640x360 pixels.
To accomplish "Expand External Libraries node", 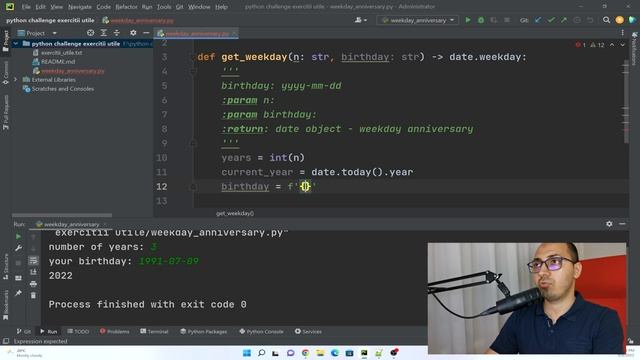I will 16,80.
